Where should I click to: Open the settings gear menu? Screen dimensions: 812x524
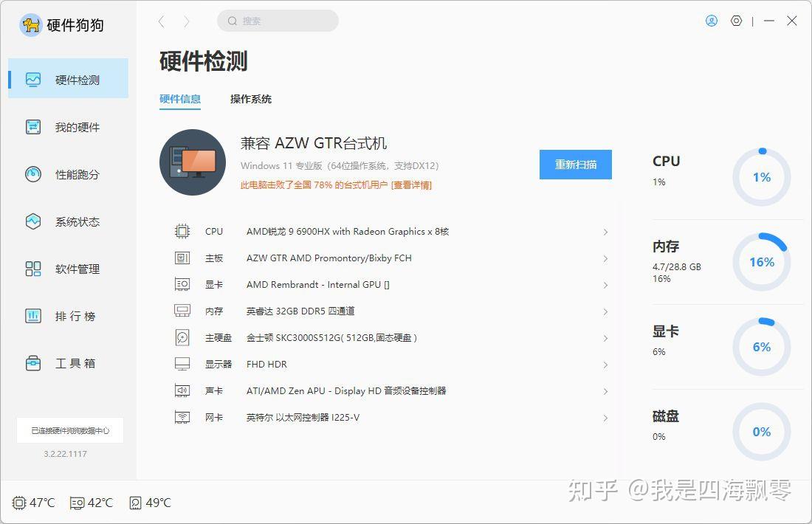pos(736,21)
